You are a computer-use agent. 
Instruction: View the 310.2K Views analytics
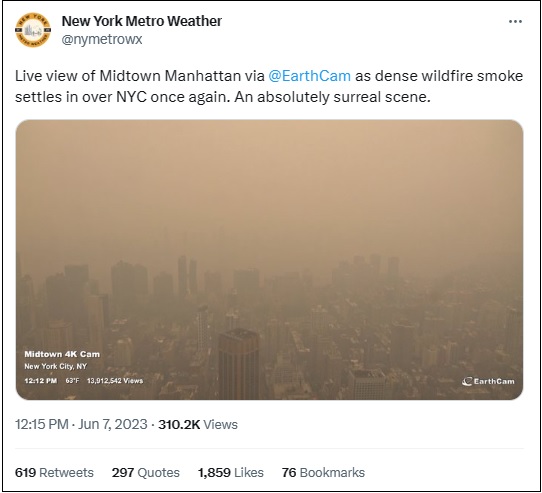pyautogui.click(x=198, y=424)
